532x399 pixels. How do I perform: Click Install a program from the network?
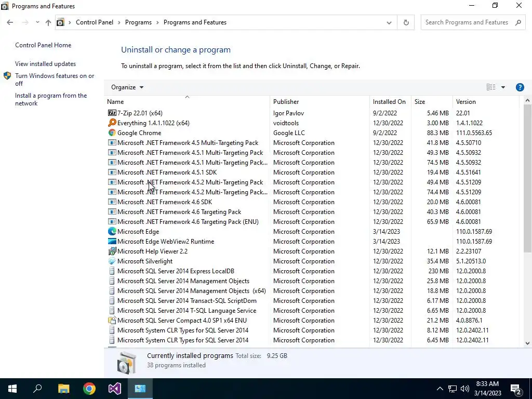point(51,99)
